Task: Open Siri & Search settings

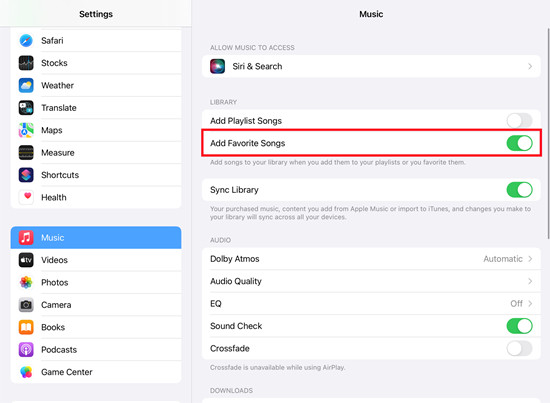Action: point(371,66)
